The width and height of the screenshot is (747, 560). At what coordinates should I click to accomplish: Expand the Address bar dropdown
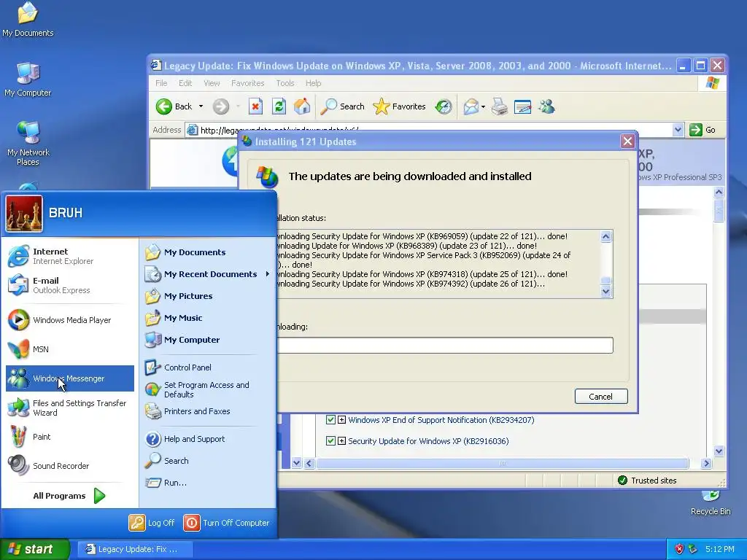click(678, 130)
